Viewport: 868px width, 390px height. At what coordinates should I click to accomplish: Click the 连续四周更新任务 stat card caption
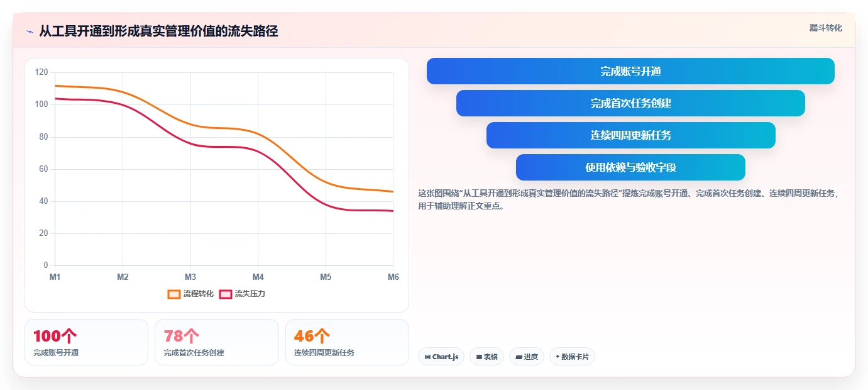pyautogui.click(x=324, y=353)
